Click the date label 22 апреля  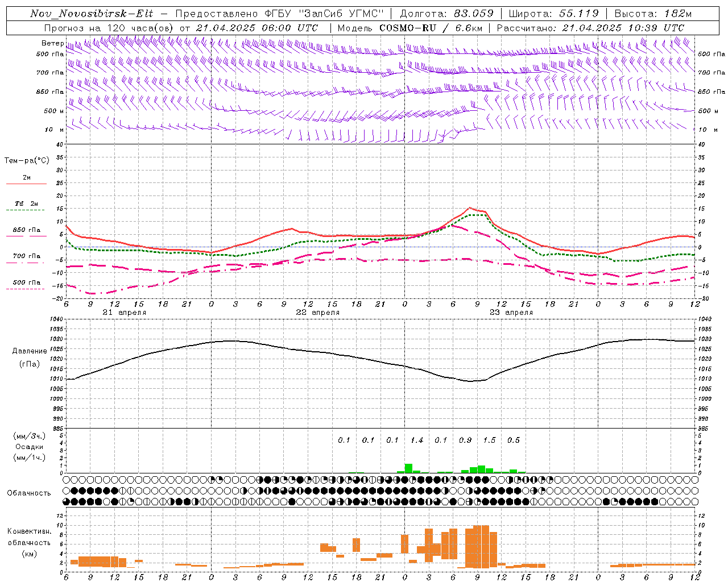pyautogui.click(x=317, y=313)
